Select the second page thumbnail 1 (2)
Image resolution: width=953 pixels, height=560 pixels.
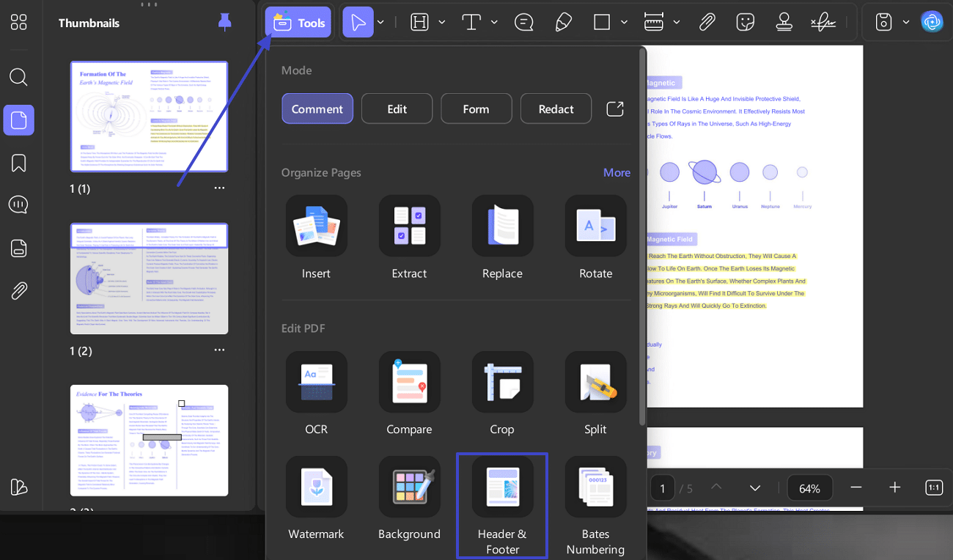point(149,279)
